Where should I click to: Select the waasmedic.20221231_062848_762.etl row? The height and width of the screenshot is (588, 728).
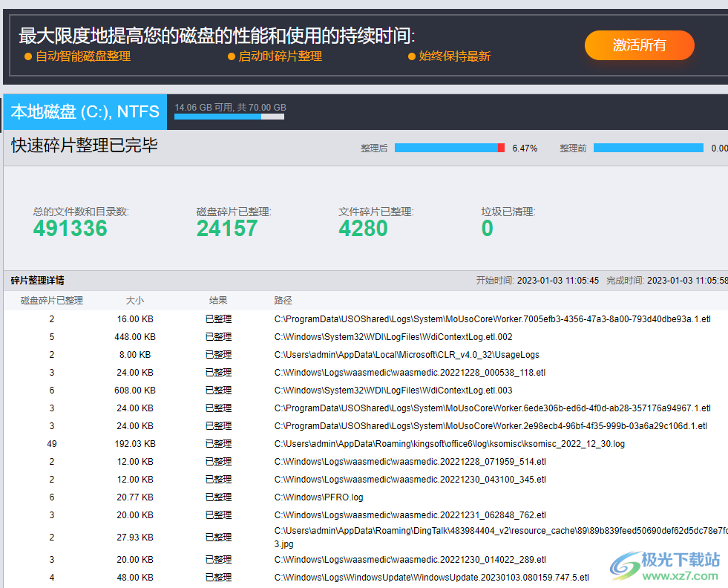(366, 515)
